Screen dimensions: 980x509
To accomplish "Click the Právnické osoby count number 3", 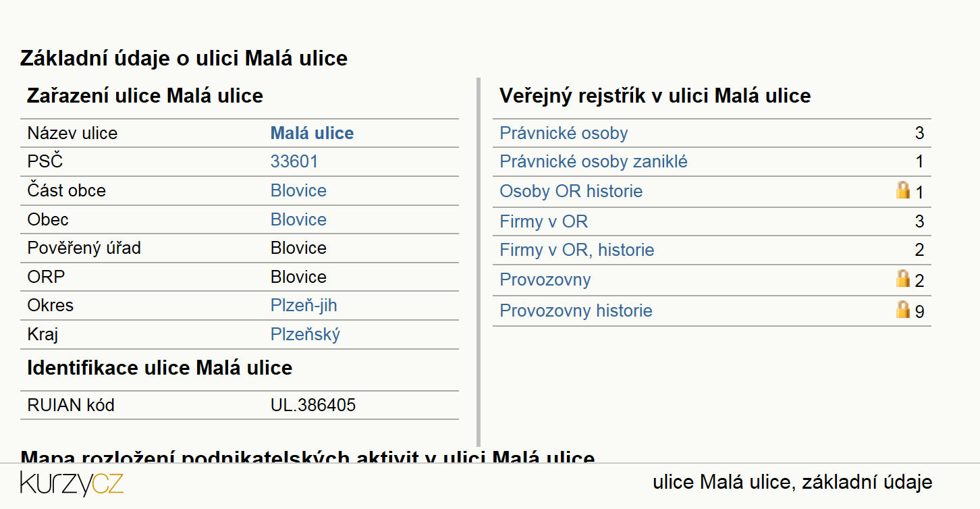I will click(919, 133).
